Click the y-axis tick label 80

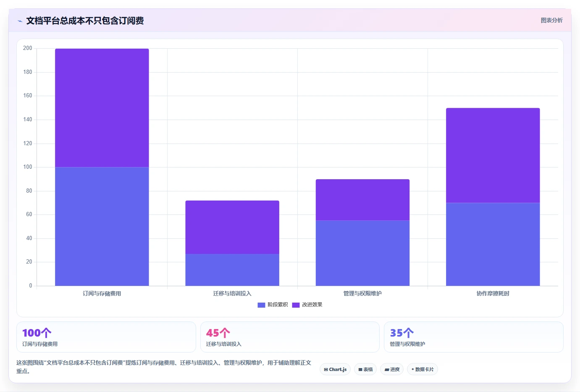click(29, 191)
